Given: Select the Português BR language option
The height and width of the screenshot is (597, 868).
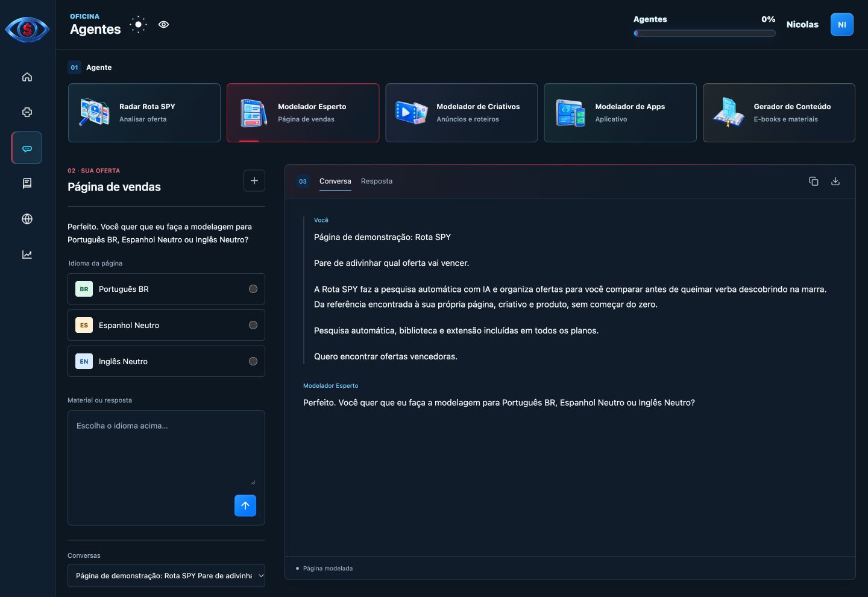Looking at the screenshot, I should click(x=166, y=289).
